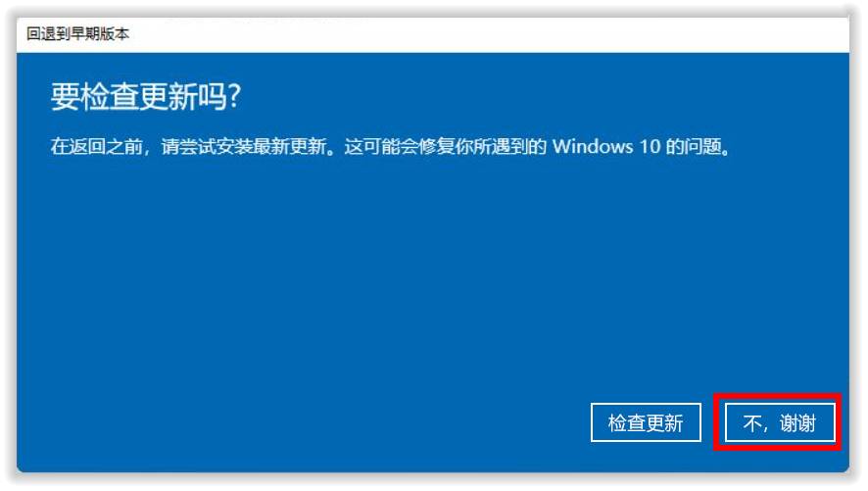Click the red-highlighted 不，谢谢 option
The width and height of the screenshot is (868, 491).
(x=780, y=422)
